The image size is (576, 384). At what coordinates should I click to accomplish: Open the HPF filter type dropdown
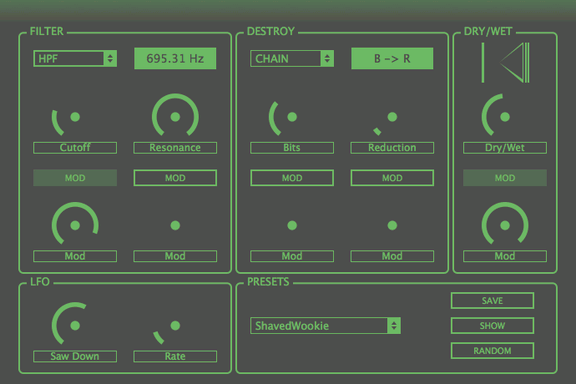coord(75,58)
